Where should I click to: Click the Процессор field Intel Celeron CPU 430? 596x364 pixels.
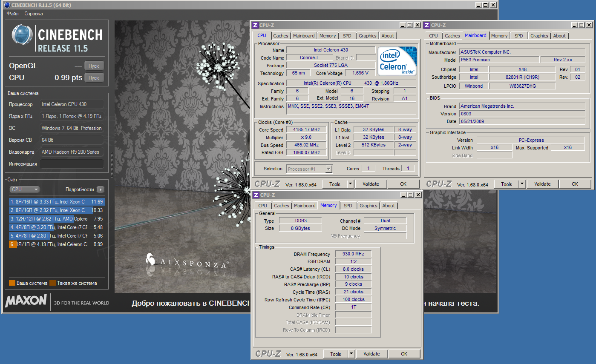tap(72, 104)
